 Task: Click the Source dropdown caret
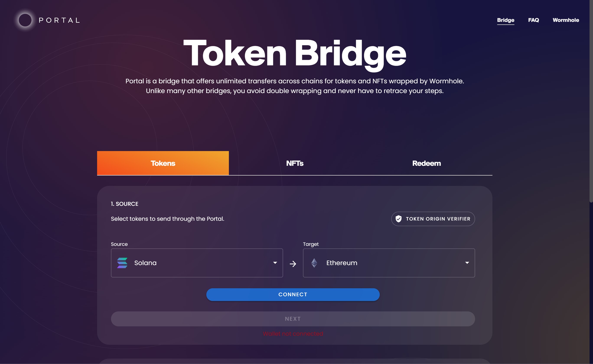point(275,263)
